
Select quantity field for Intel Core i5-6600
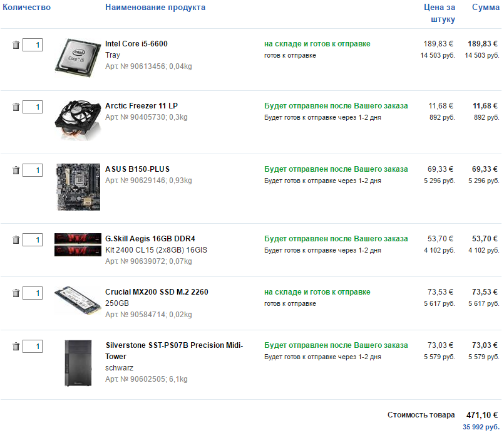tap(33, 45)
